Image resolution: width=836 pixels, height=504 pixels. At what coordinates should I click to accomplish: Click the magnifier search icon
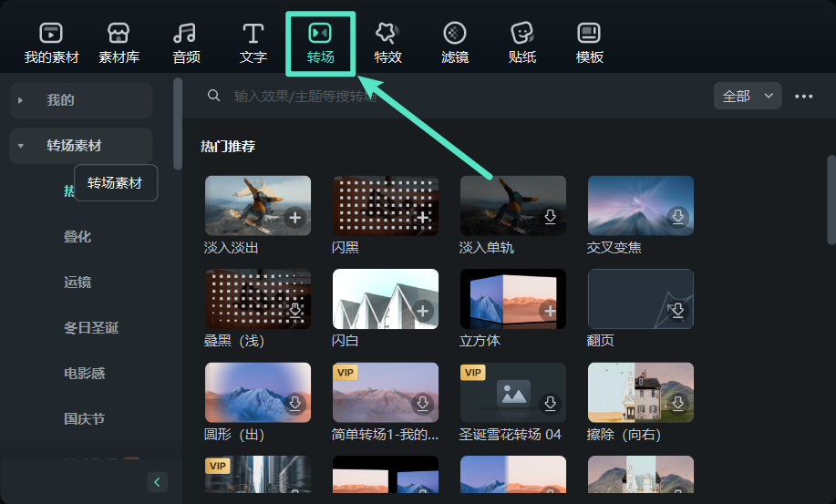point(214,96)
